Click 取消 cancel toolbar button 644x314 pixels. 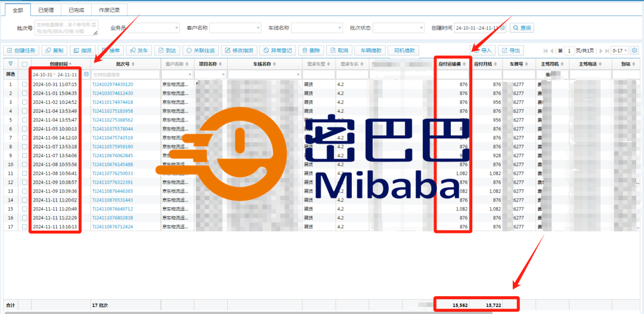339,51
